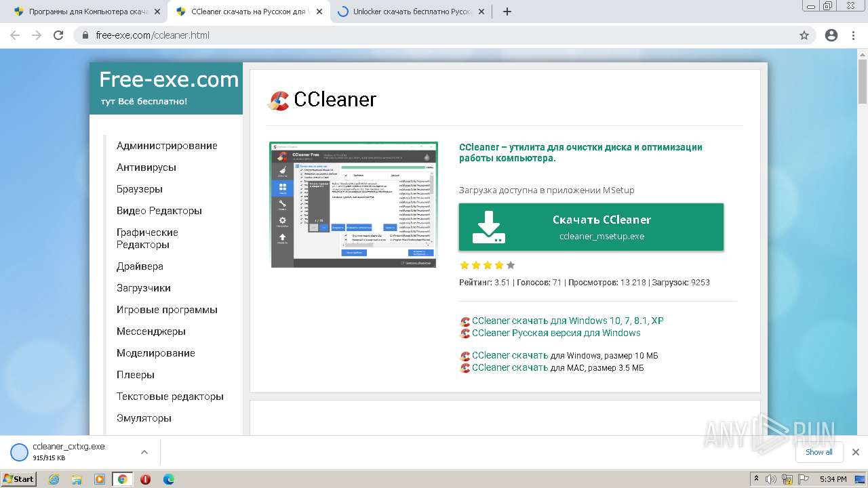Click green Скачать CCleaner download button
868x488 pixels.
591,227
